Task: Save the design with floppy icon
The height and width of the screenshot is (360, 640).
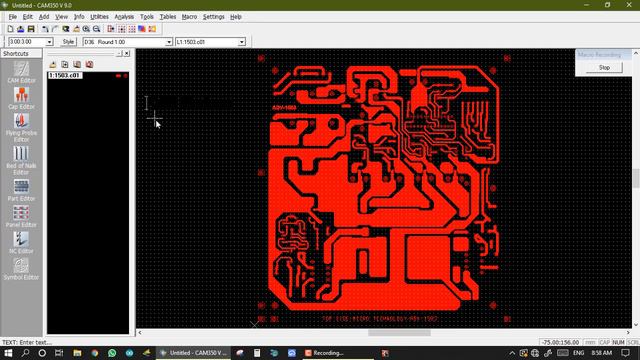Action: tap(31, 29)
